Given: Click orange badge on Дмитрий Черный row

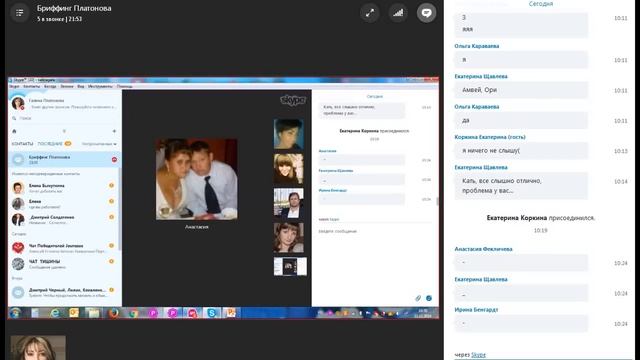Looking at the screenshot, I should coord(111,290).
